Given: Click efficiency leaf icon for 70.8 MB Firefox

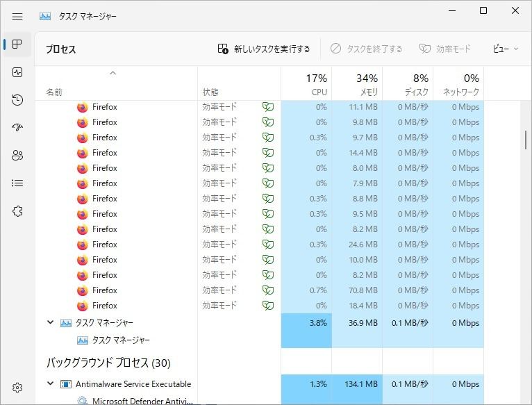Looking at the screenshot, I should click(x=268, y=290).
